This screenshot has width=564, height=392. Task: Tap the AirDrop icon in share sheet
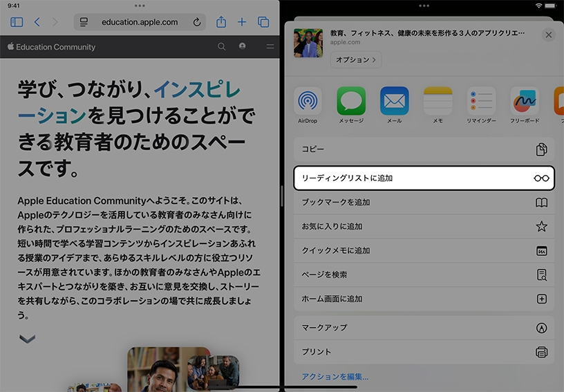pyautogui.click(x=308, y=101)
